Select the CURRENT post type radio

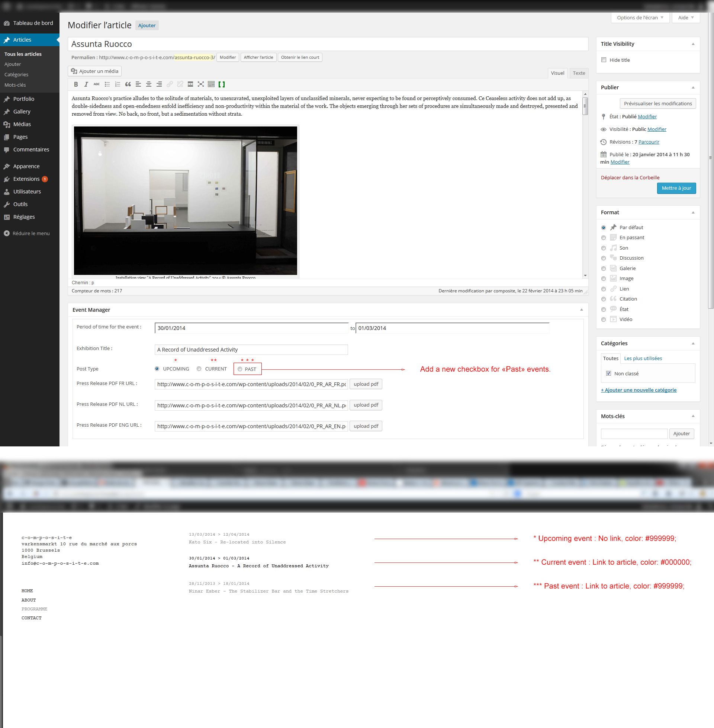199,369
